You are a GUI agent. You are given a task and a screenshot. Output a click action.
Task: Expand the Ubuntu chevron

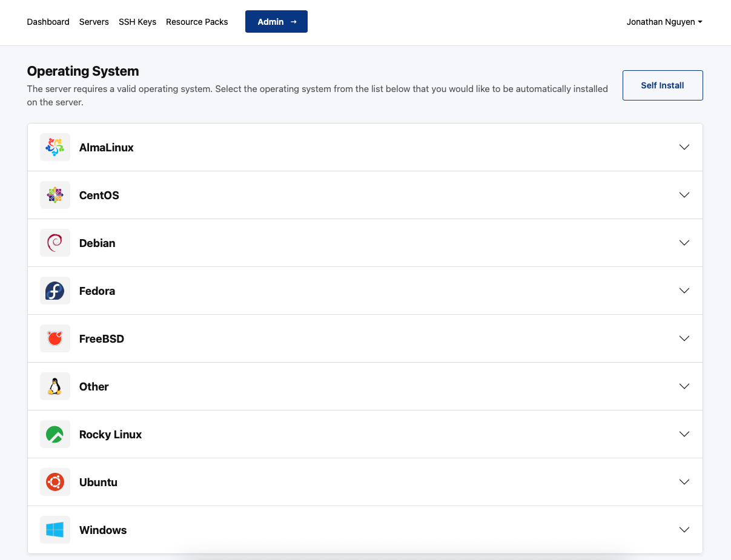(684, 482)
